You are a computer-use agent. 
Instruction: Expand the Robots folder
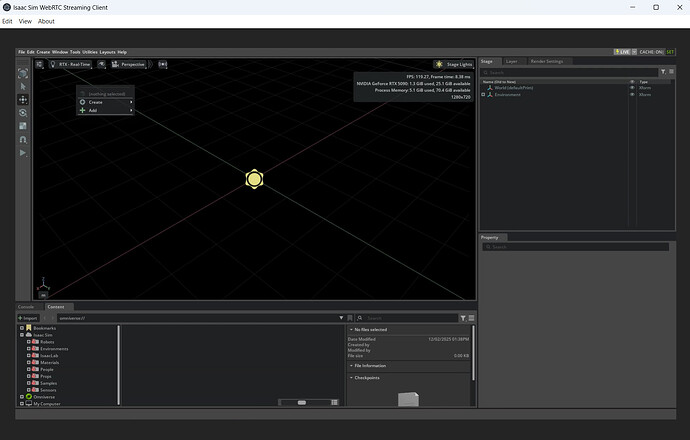click(x=29, y=342)
